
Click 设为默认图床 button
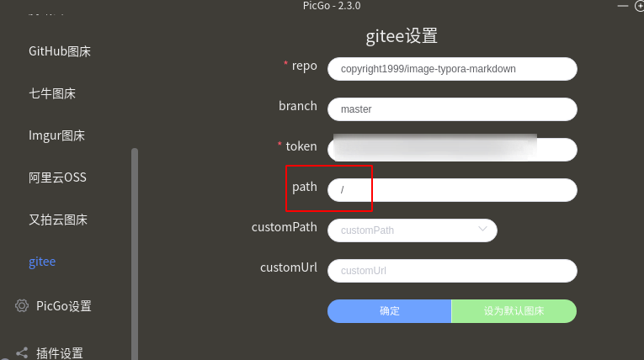tap(514, 311)
